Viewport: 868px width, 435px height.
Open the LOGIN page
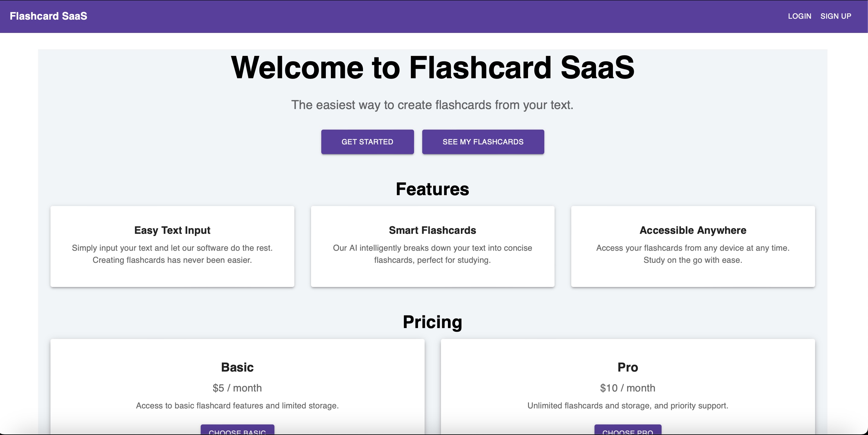coord(799,16)
